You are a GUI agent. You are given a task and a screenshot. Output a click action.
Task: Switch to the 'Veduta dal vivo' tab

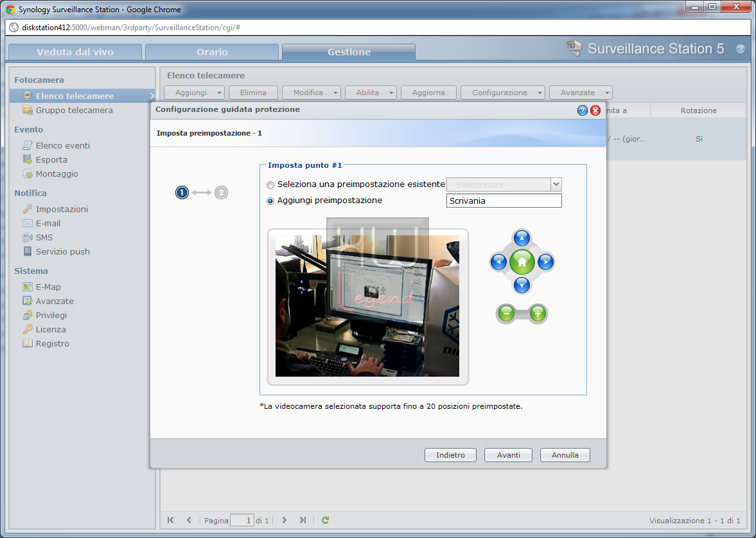pos(75,52)
